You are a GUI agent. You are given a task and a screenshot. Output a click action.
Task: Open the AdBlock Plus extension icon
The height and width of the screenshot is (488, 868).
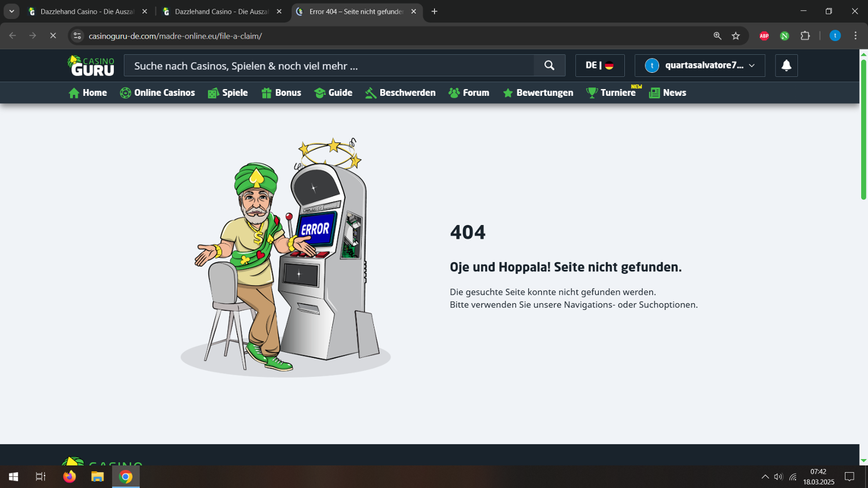[x=764, y=36]
